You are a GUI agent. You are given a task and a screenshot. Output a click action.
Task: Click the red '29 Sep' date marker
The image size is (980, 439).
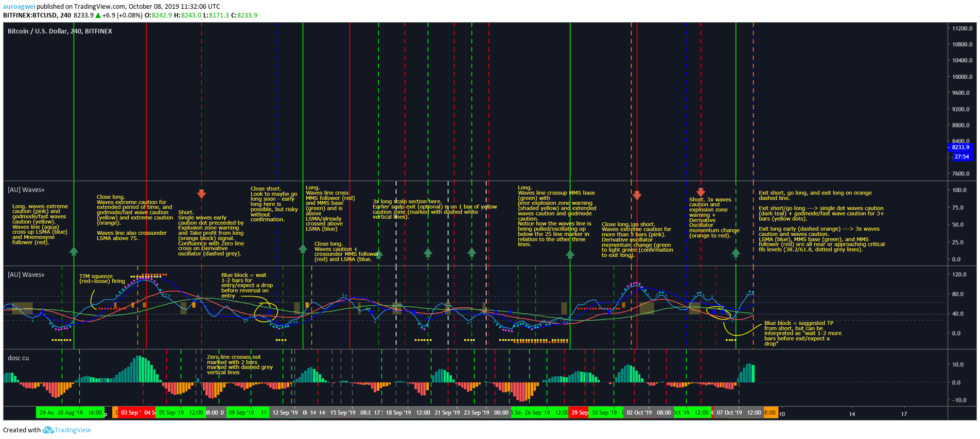580,413
